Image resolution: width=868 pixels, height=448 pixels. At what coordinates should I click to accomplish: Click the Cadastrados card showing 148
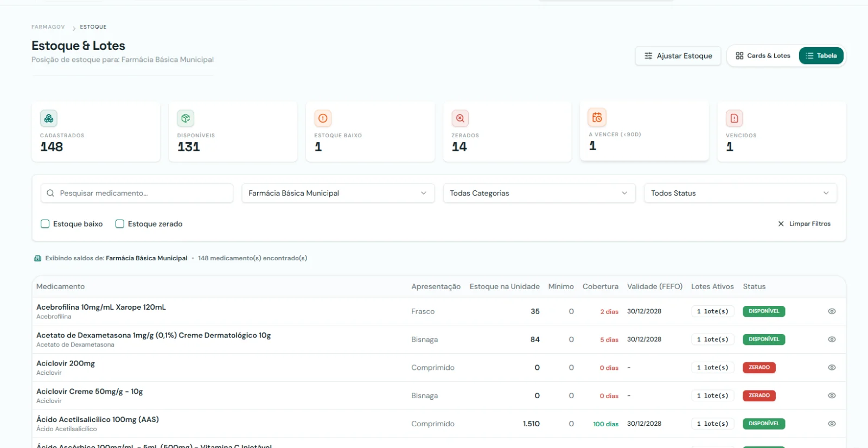(96, 132)
